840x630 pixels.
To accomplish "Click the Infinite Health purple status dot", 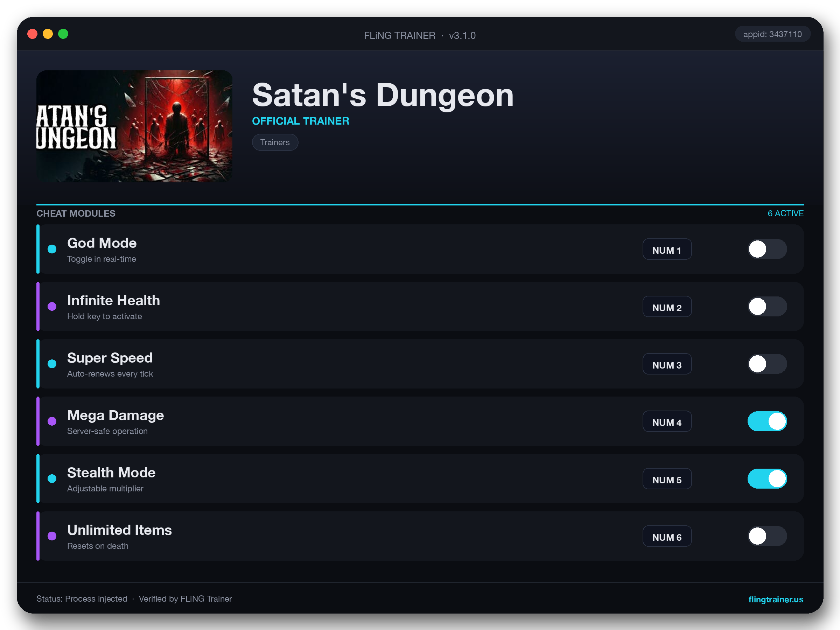I will (52, 307).
